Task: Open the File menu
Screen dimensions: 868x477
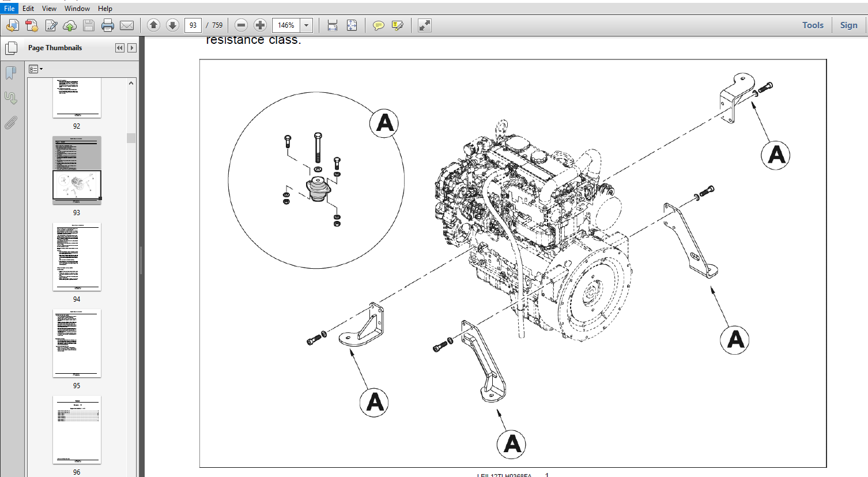Action: 9,9
